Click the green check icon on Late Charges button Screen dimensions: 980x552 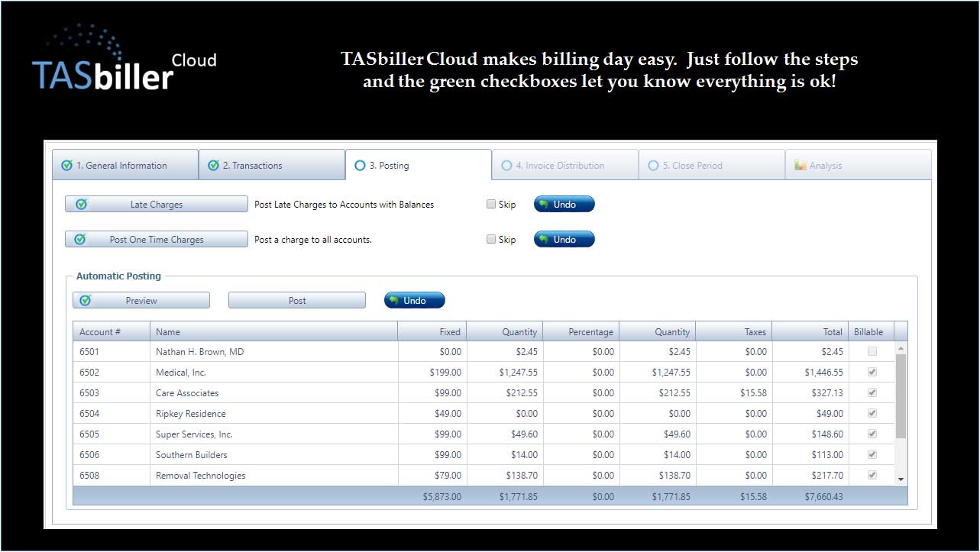pyautogui.click(x=81, y=204)
